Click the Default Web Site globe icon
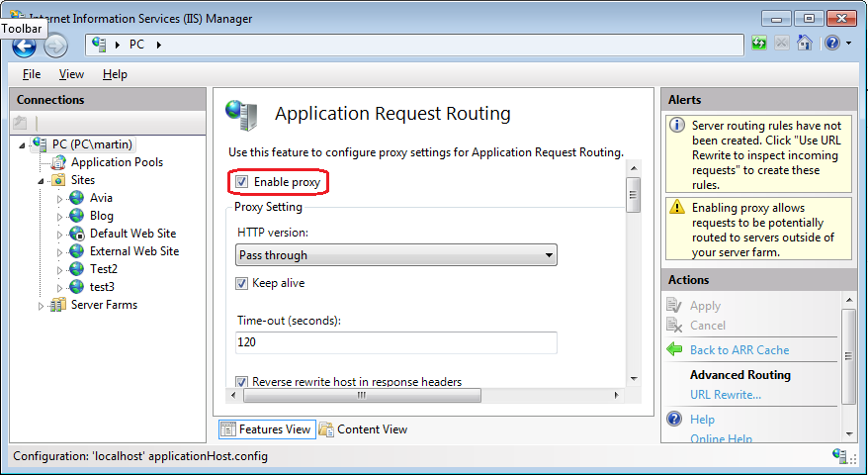The image size is (868, 475). (76, 234)
